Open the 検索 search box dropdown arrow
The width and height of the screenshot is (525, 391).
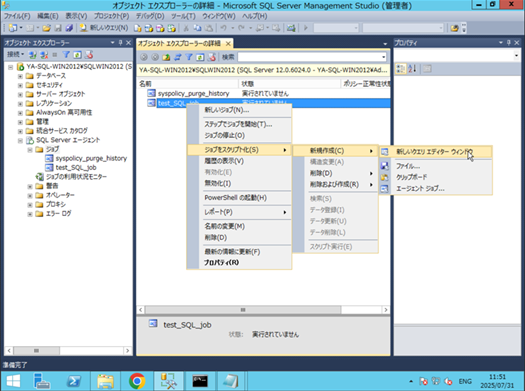[x=383, y=57]
